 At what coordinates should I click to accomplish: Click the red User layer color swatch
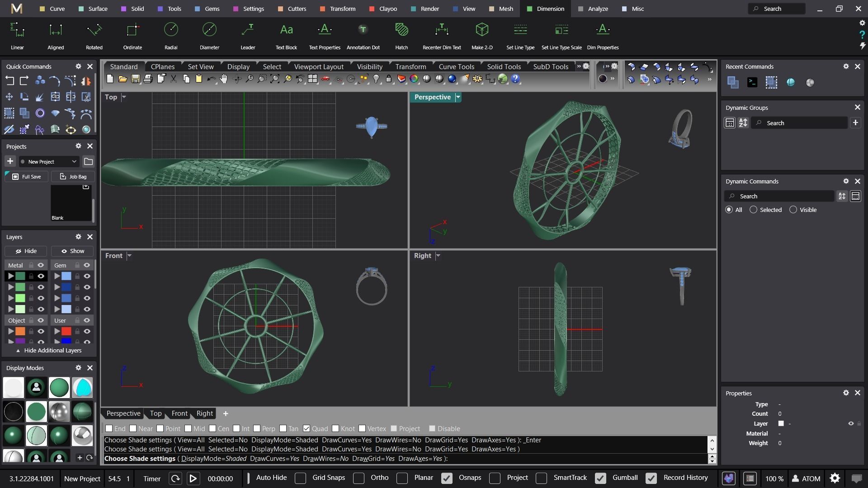point(66,331)
